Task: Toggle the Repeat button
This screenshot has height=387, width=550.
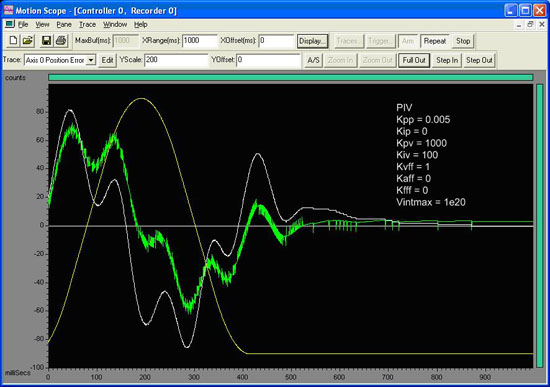Action: (435, 41)
